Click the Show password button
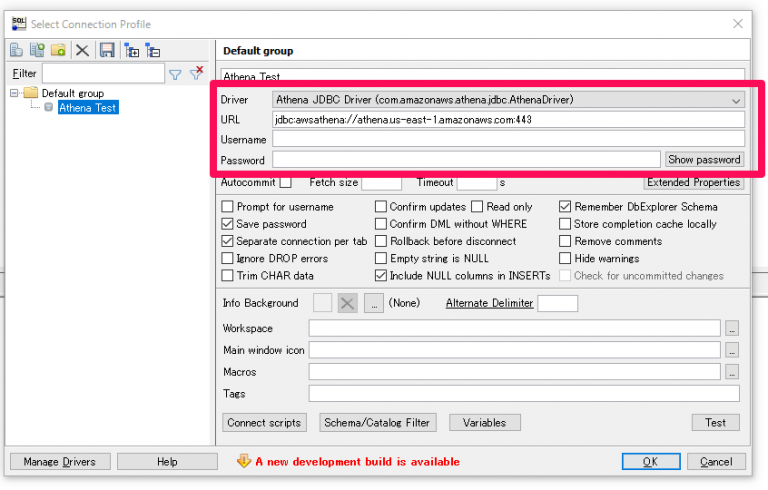Viewport: 768px width, 490px height. 704,159
